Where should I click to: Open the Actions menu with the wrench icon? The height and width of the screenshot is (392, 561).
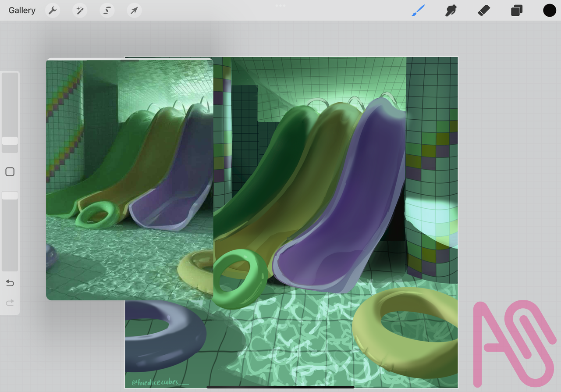click(52, 10)
